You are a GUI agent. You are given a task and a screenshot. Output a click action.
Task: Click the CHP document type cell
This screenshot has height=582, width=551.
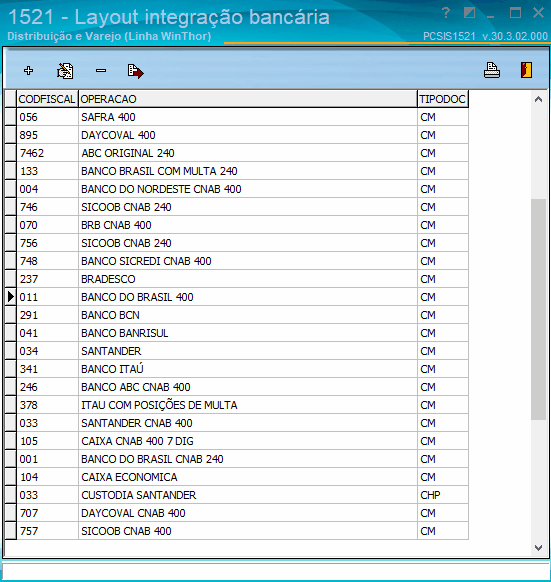[x=443, y=495]
